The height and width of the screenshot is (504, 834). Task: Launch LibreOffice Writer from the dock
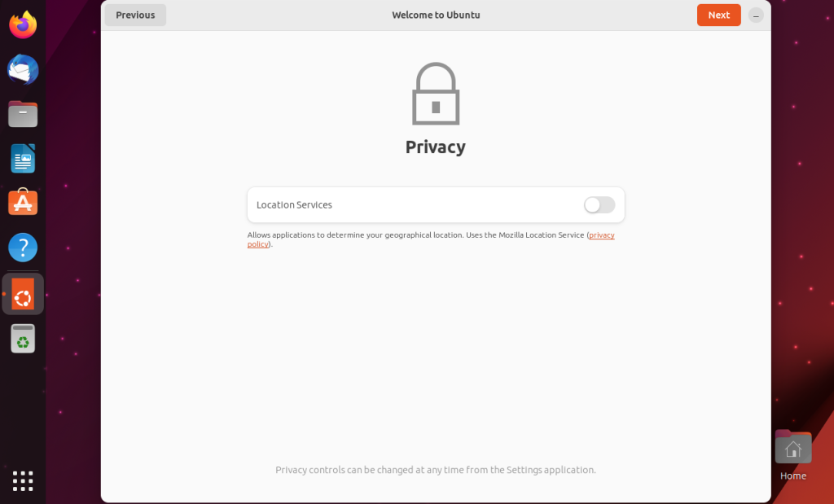click(x=23, y=159)
